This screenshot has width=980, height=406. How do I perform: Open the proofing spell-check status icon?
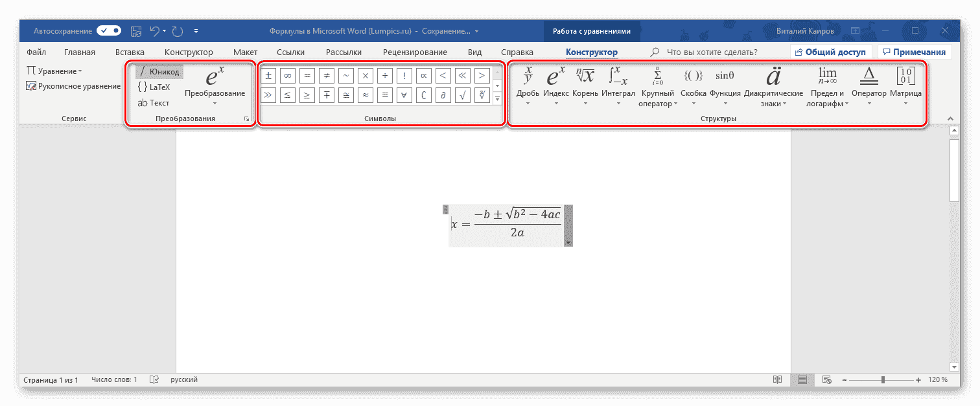(154, 379)
